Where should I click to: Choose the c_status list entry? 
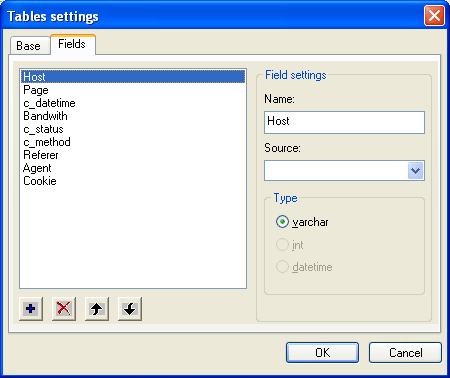point(133,129)
